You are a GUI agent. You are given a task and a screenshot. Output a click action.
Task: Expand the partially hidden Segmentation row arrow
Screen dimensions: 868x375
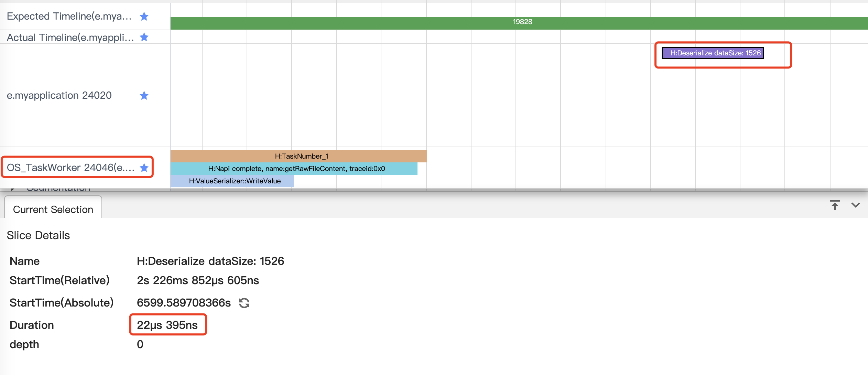[x=13, y=189]
